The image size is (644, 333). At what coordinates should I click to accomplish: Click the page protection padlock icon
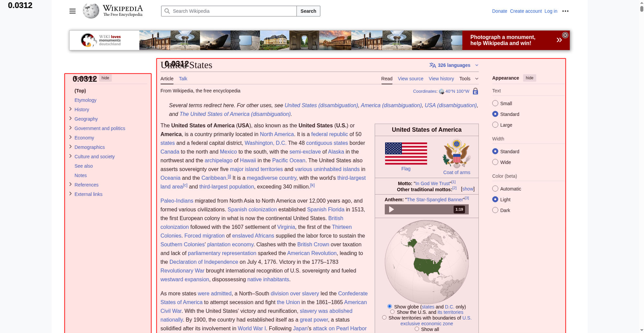(475, 91)
